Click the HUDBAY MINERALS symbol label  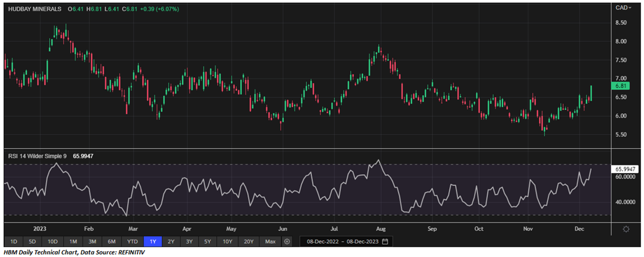coord(34,9)
